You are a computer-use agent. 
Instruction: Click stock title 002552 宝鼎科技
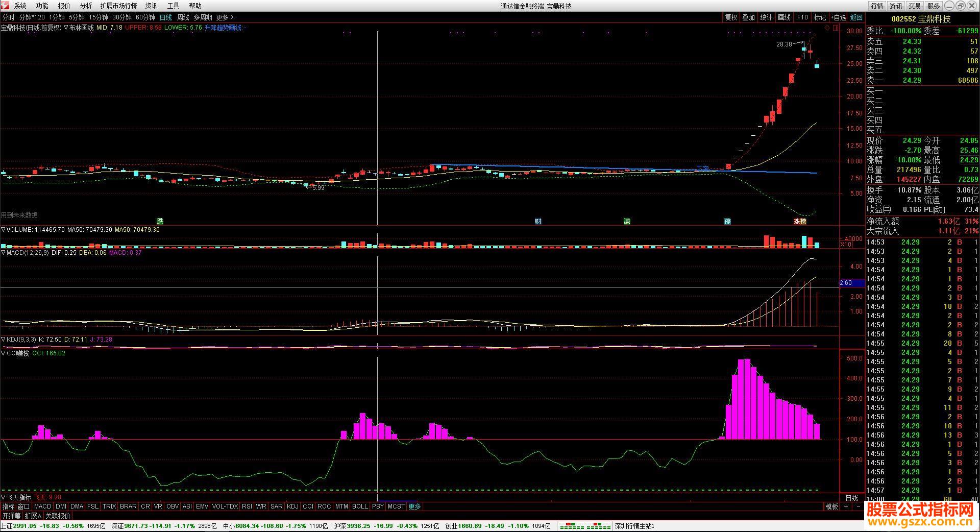coord(921,19)
